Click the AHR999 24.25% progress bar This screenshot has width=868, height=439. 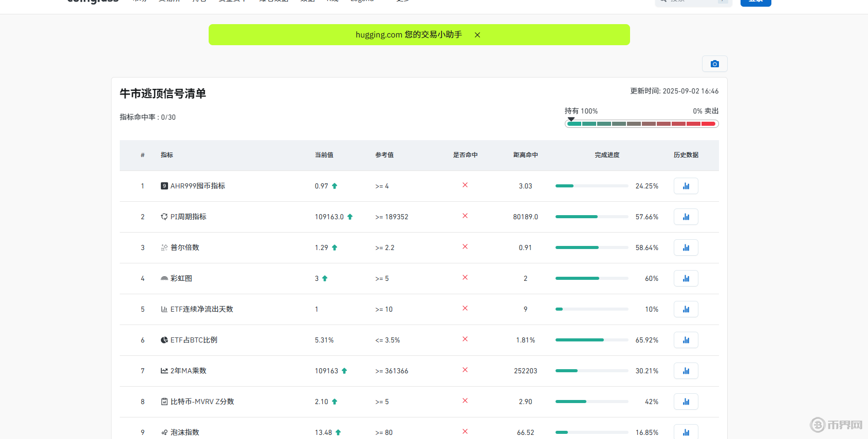point(592,186)
